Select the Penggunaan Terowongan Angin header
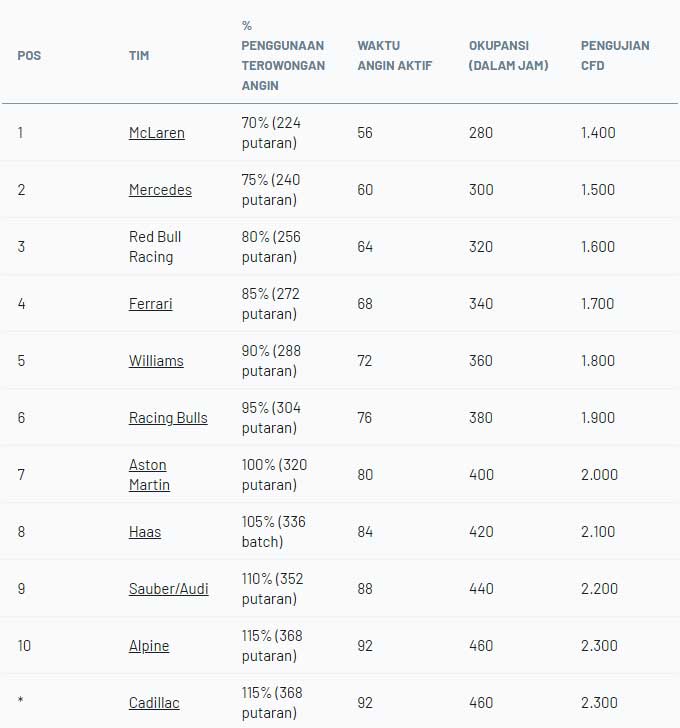Screen dimensions: 680x728 pyautogui.click(x=283, y=56)
